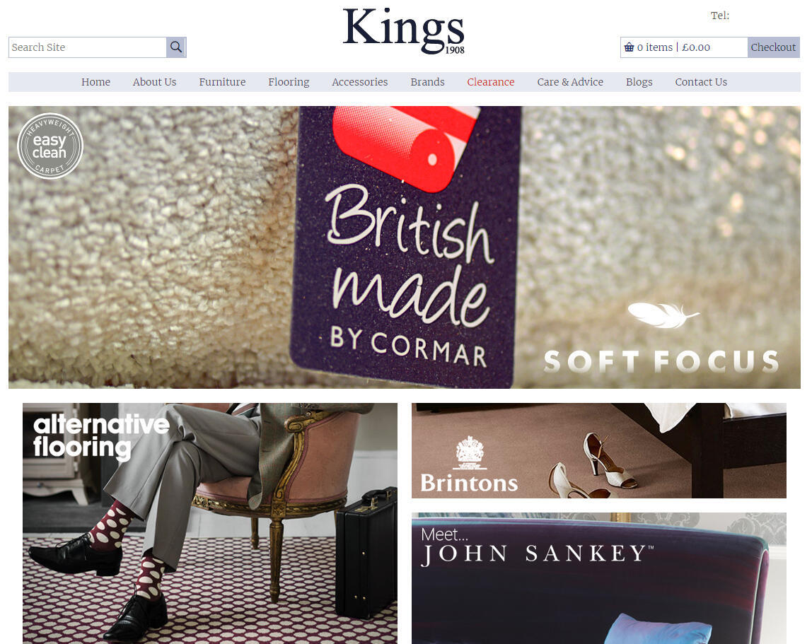This screenshot has width=812, height=644.
Task: Select Care & Advice in navigation
Action: pos(570,82)
